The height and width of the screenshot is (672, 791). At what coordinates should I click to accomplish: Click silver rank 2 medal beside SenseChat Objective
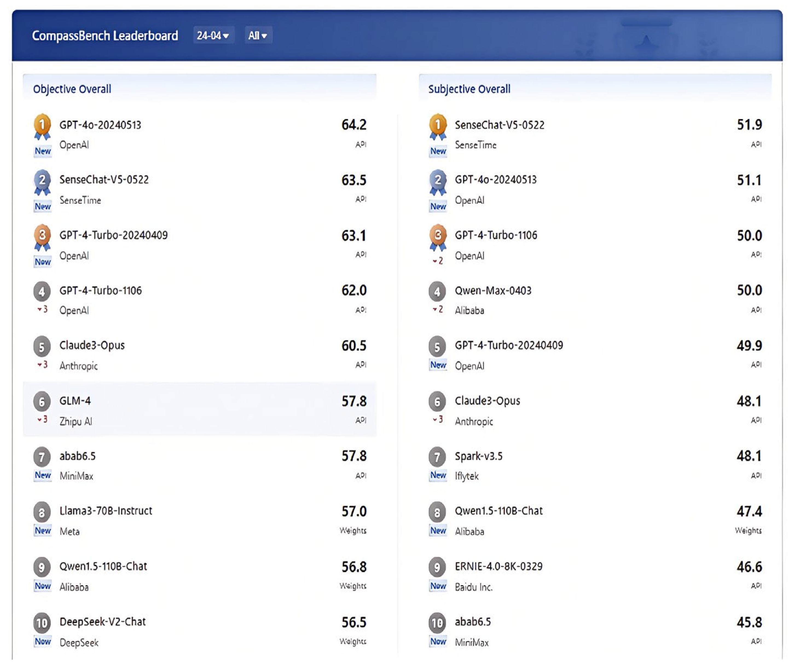pos(42,180)
